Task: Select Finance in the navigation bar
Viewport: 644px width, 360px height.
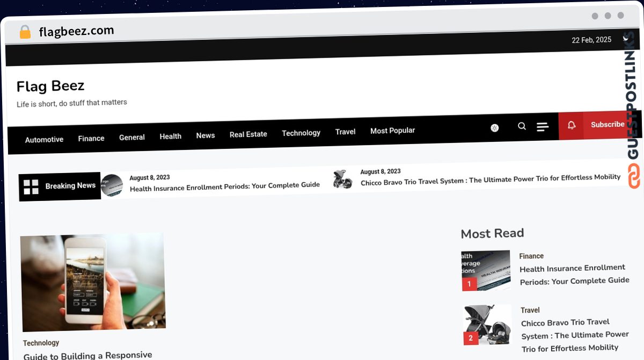Action: point(91,139)
